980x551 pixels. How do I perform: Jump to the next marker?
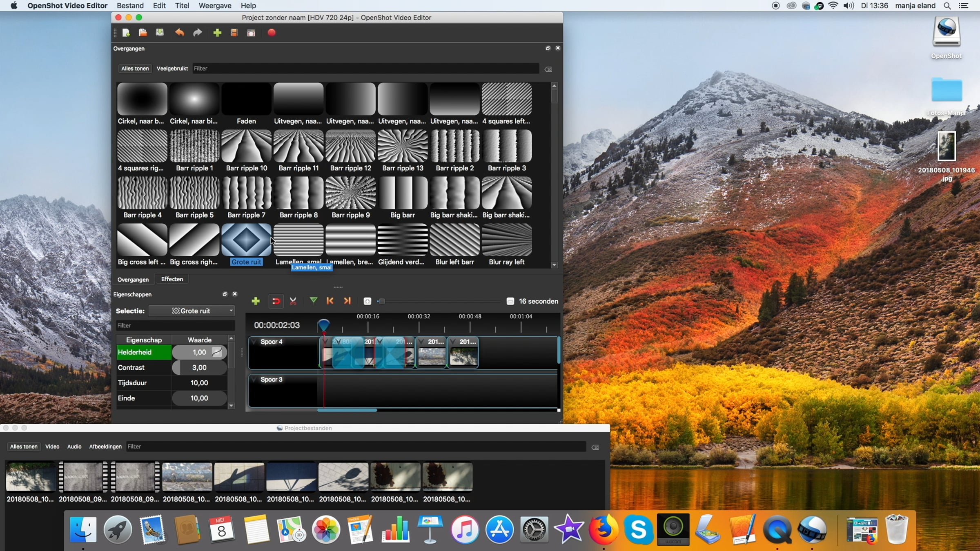click(x=347, y=301)
